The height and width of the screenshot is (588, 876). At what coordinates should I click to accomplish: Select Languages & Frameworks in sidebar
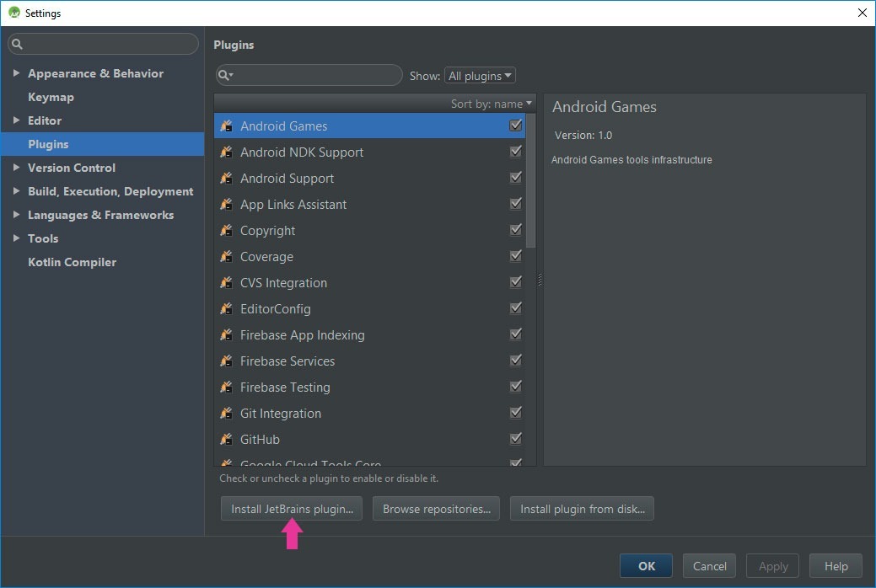[x=100, y=215]
